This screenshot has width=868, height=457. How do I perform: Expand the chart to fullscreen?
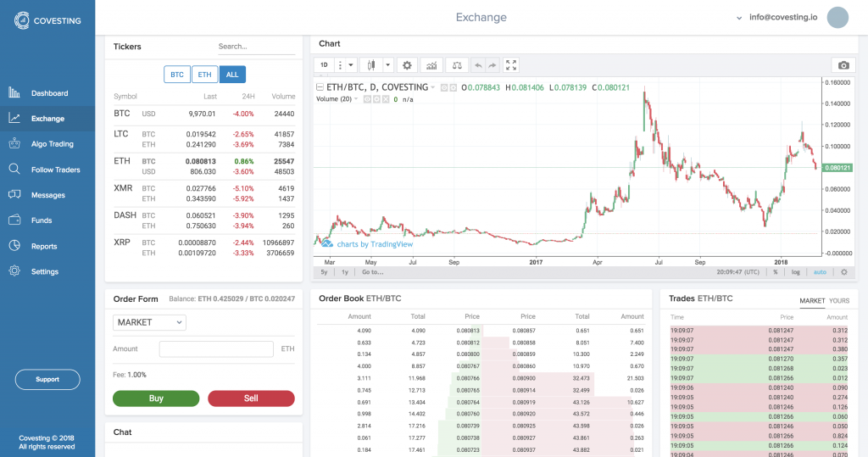click(511, 65)
